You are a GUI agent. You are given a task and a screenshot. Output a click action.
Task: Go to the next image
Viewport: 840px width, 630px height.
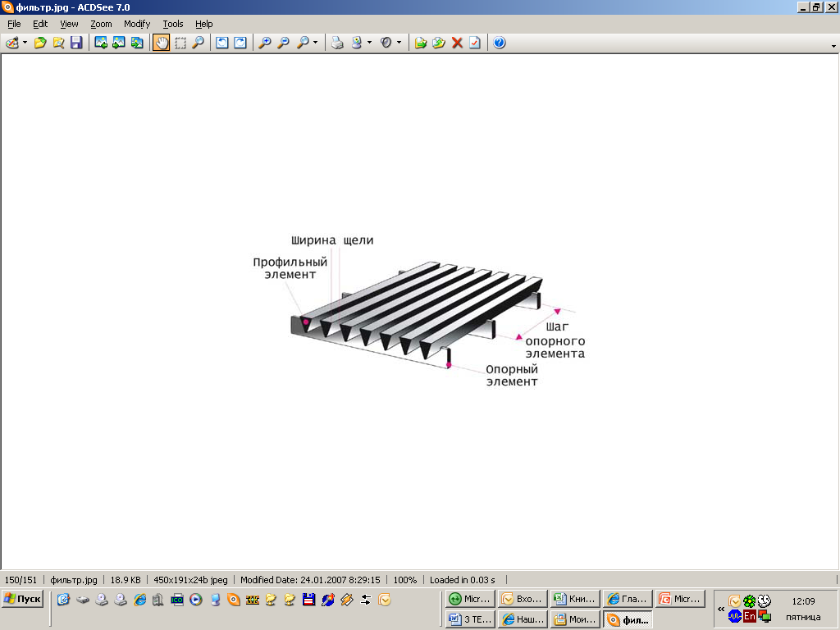click(119, 43)
